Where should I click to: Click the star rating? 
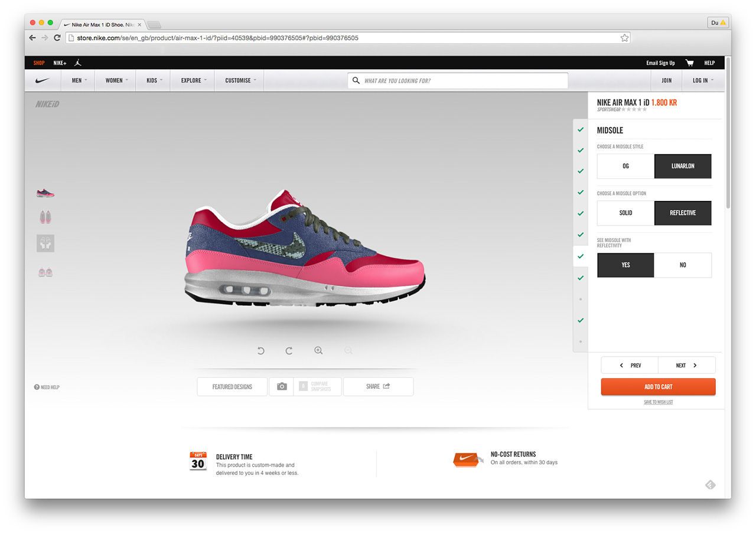coord(633,109)
